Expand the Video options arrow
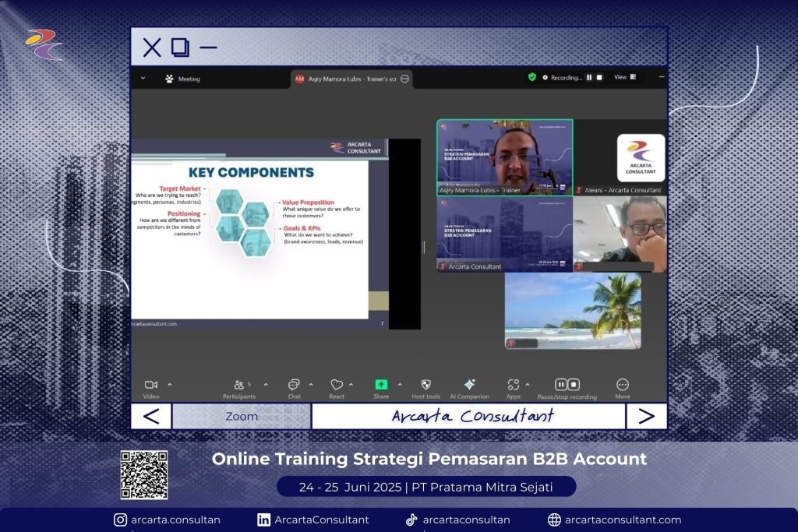798x532 pixels. [170, 384]
